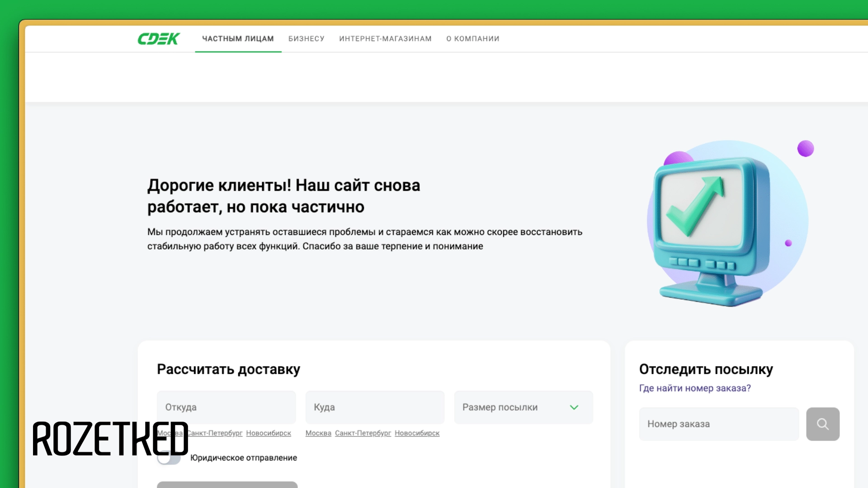Click the Отследить посылку heading

click(x=706, y=369)
